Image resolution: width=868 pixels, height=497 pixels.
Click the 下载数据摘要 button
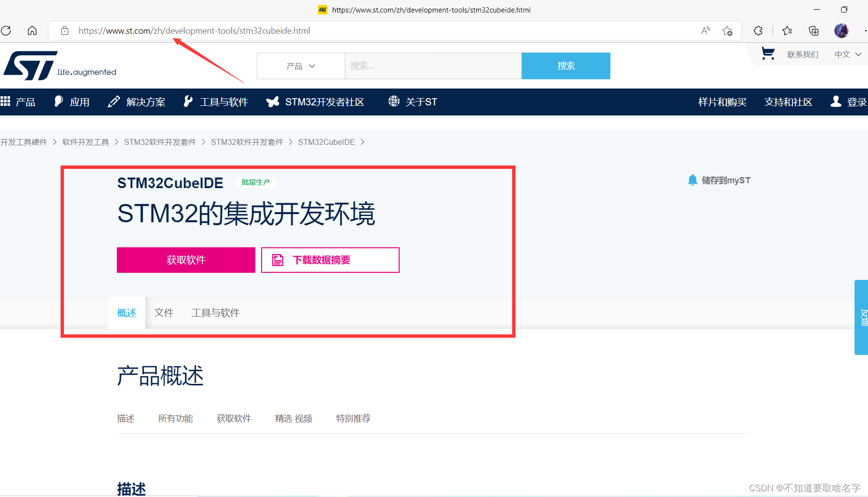(x=330, y=260)
